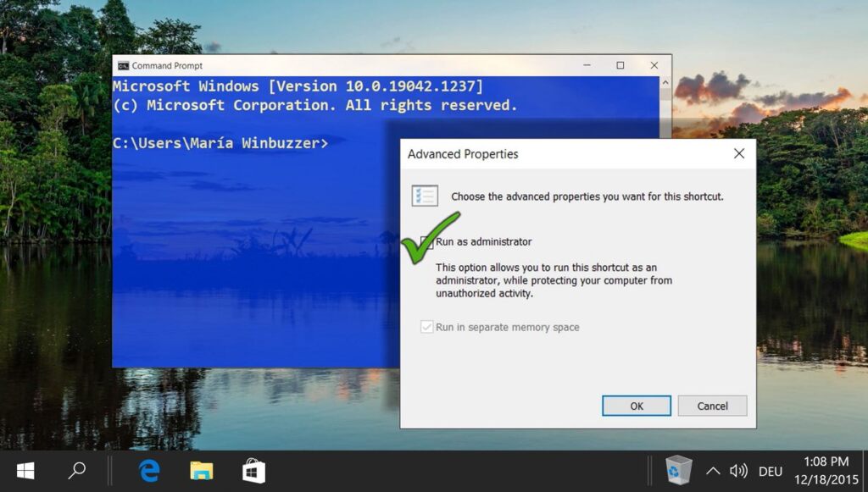Expand the hidden system tray icons
The height and width of the screenshot is (492, 868).
(712, 471)
